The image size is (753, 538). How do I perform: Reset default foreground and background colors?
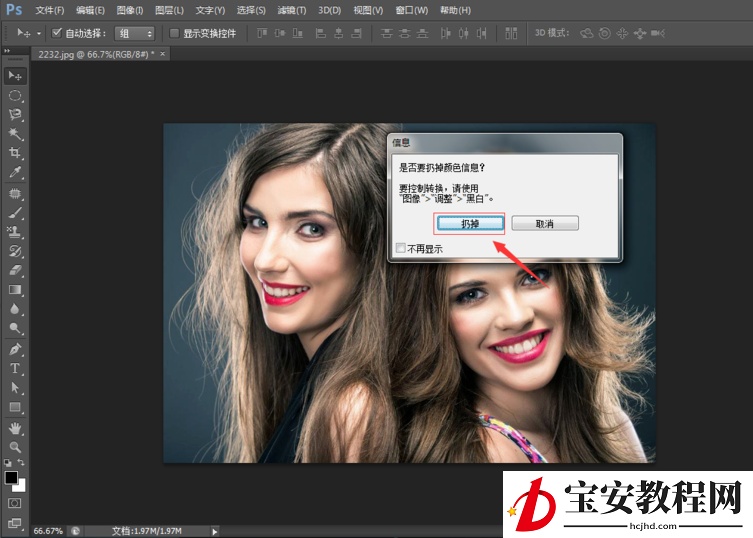8,463
